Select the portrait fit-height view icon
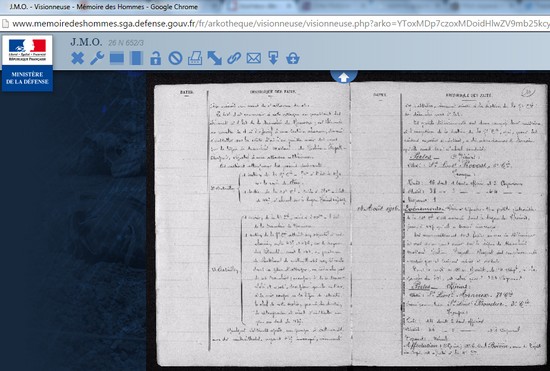 pyautogui.click(x=136, y=58)
